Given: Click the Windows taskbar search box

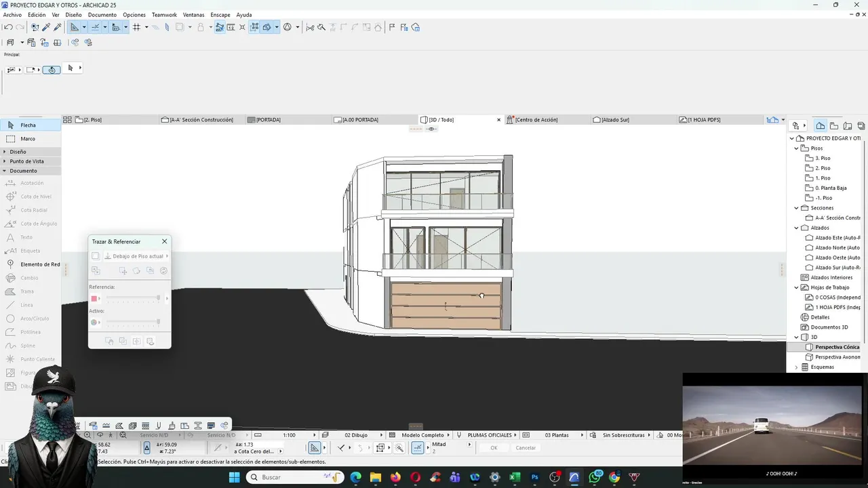Looking at the screenshot, I should pyautogui.click(x=294, y=477).
